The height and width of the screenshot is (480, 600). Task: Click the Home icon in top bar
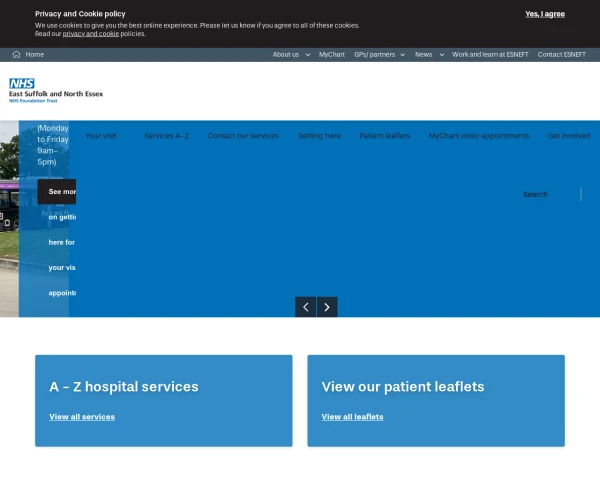[17, 55]
